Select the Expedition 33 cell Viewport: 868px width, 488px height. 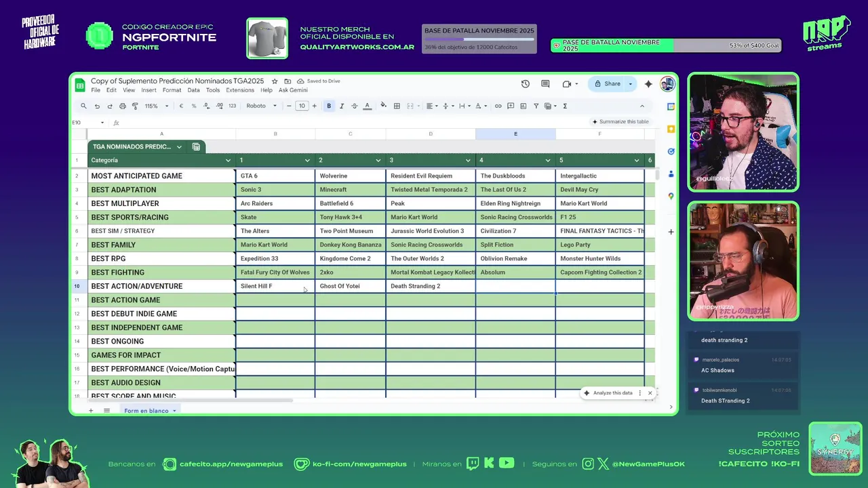[x=275, y=258]
